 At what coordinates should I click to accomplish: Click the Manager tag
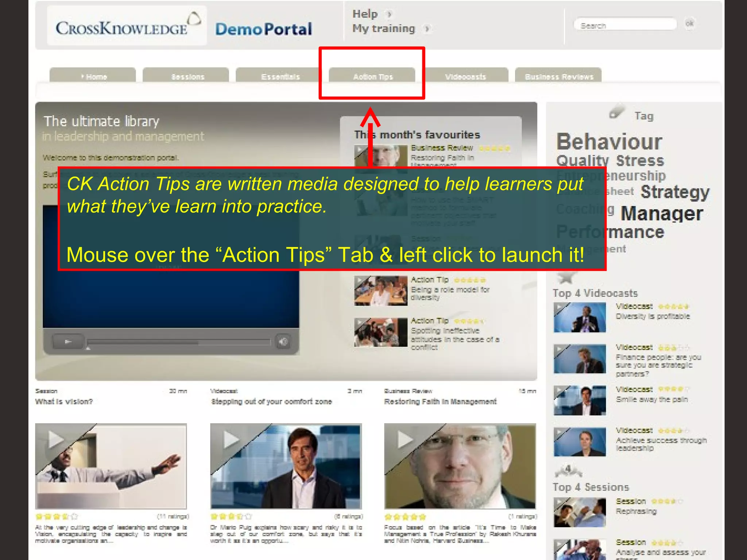pyautogui.click(x=662, y=213)
